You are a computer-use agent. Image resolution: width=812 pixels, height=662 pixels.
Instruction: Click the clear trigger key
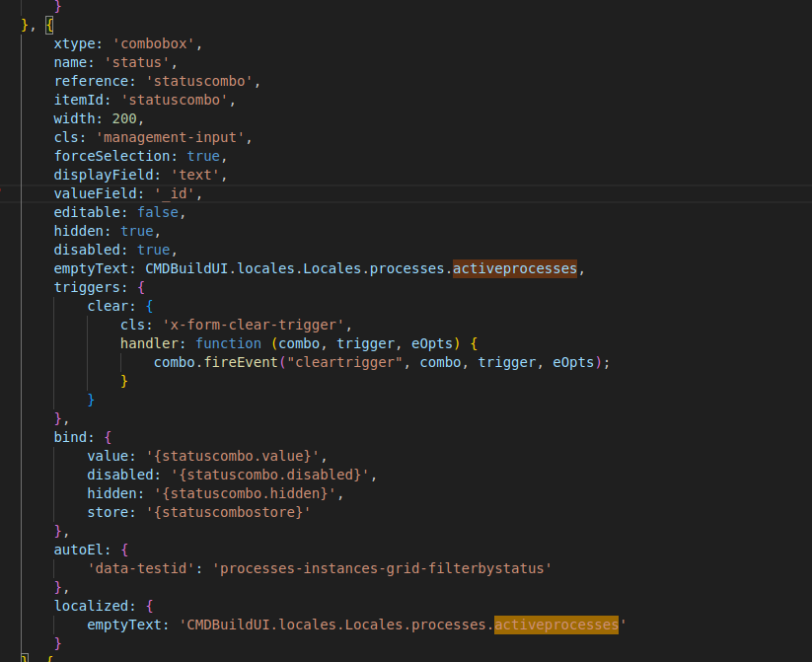[x=108, y=306]
